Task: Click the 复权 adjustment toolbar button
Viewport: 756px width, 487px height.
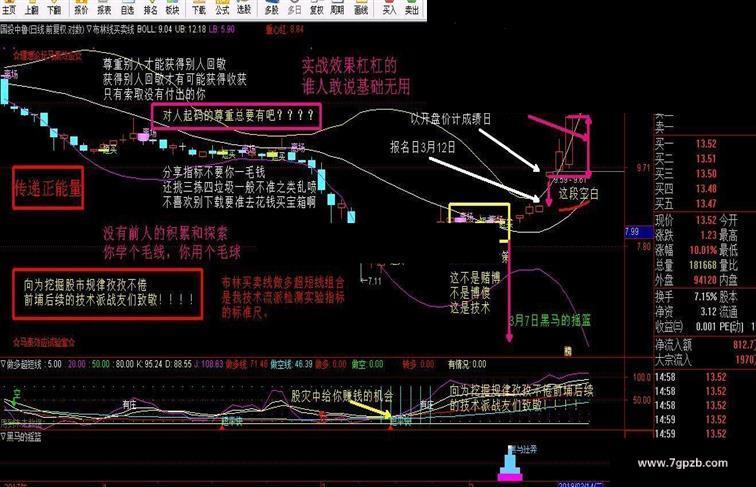Action: [x=316, y=9]
